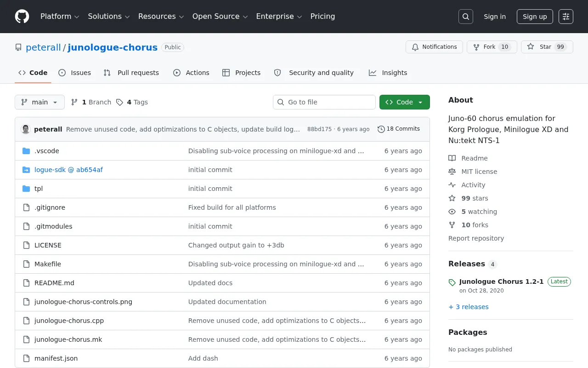Open the green Code dropdown button

coord(405,102)
